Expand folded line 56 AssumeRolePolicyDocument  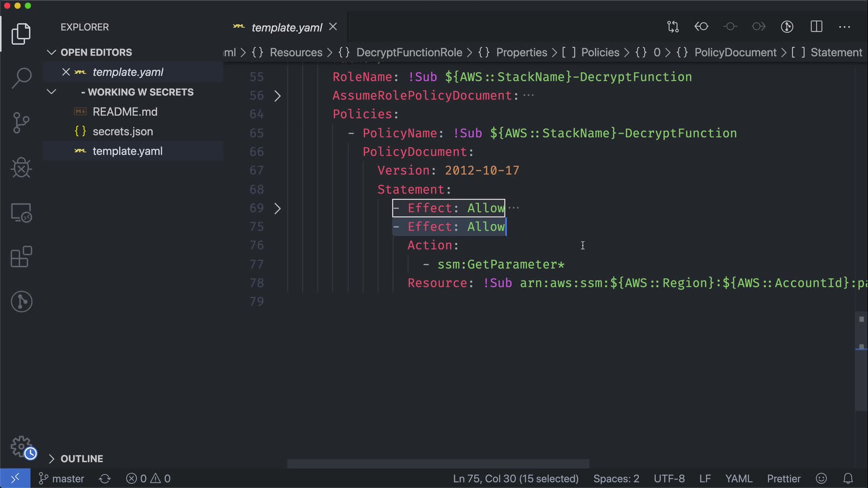point(278,96)
